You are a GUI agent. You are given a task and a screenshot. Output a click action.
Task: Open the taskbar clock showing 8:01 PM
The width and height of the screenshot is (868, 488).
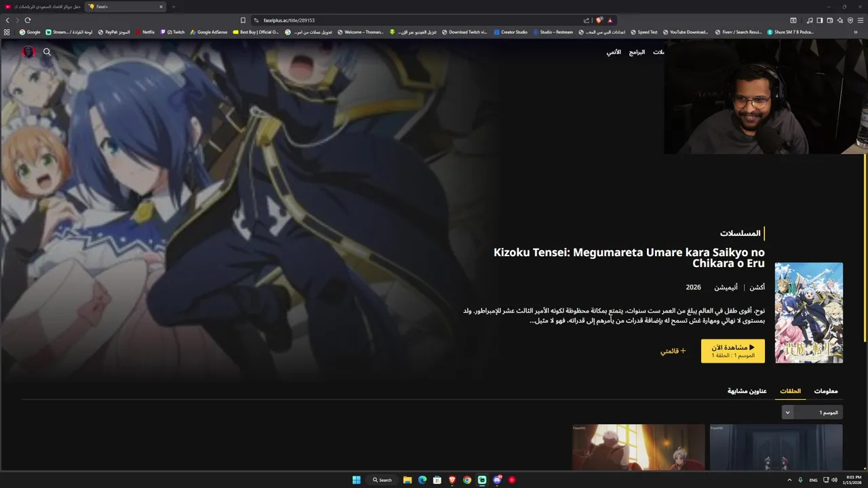click(x=852, y=480)
